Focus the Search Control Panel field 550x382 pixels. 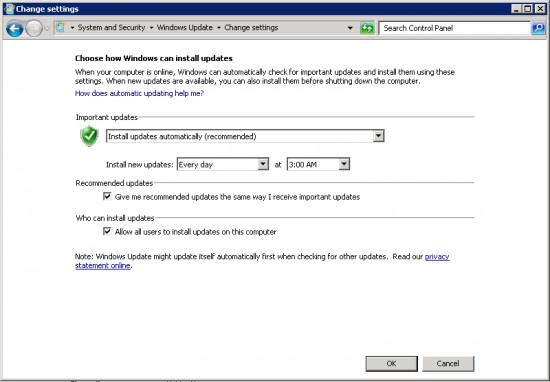[454, 28]
